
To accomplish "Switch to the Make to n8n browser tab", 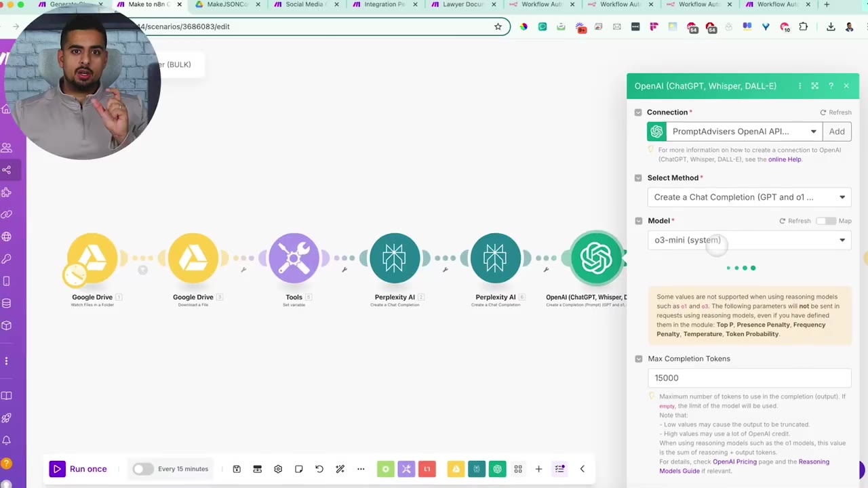I will [x=149, y=5].
